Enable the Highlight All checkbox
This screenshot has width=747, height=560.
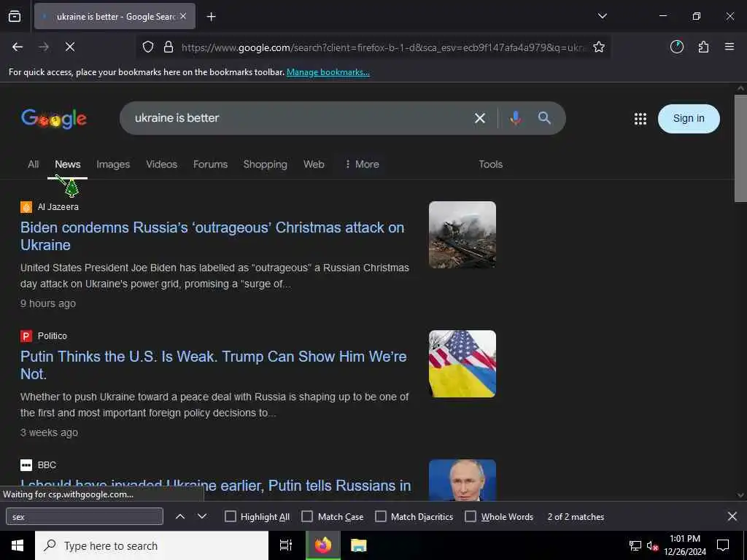click(230, 517)
